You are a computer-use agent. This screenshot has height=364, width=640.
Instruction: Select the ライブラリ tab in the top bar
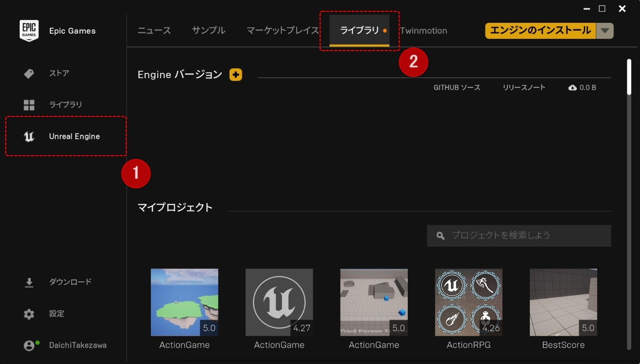tap(359, 31)
